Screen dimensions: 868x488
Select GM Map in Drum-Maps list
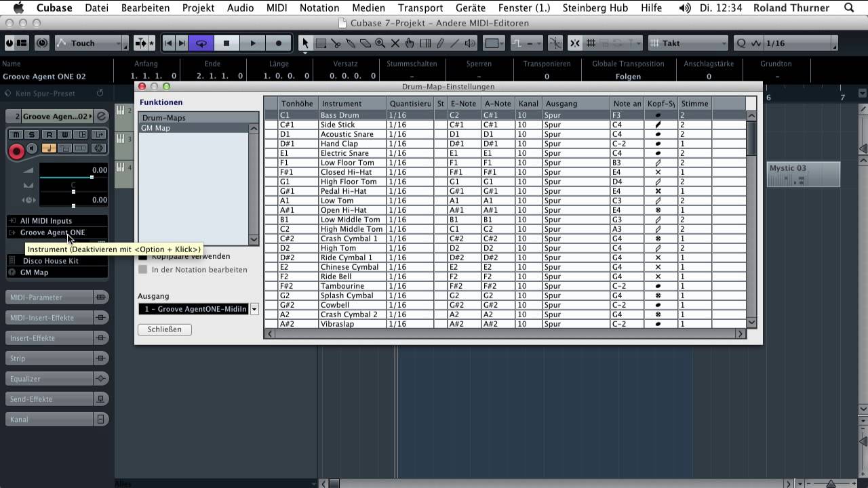pyautogui.click(x=194, y=128)
